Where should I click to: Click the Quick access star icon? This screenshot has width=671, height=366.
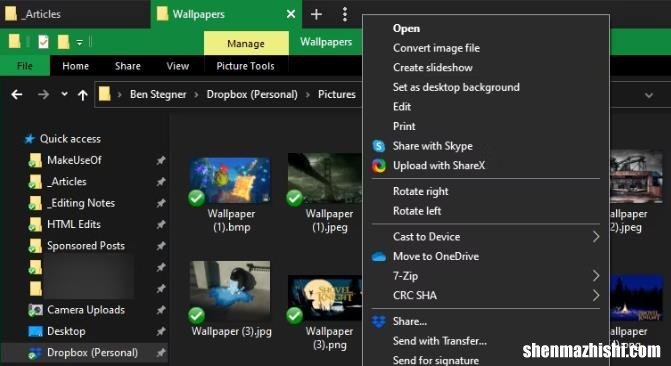[x=30, y=139]
